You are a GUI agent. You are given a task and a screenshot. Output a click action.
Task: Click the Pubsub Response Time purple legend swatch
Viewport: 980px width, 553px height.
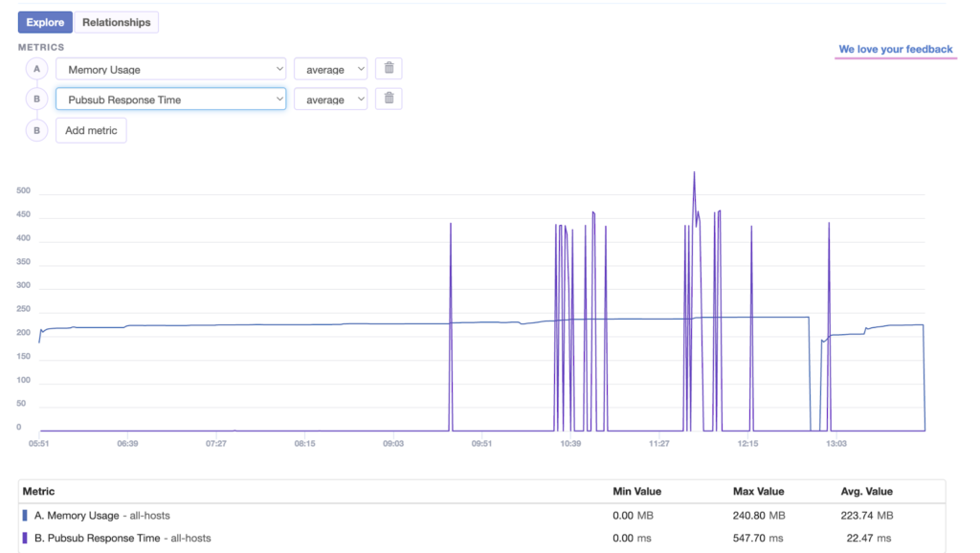(x=25, y=539)
